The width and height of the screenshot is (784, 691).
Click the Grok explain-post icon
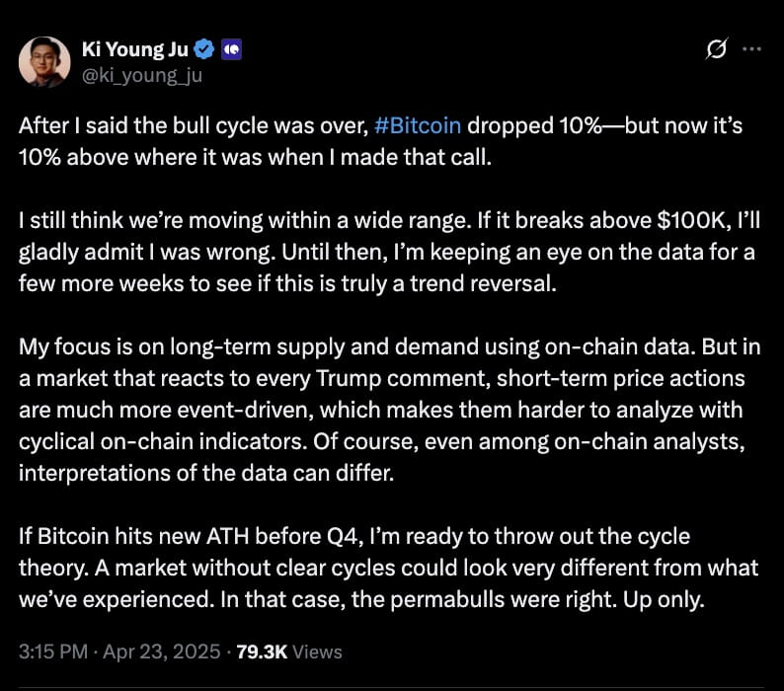pos(718,48)
